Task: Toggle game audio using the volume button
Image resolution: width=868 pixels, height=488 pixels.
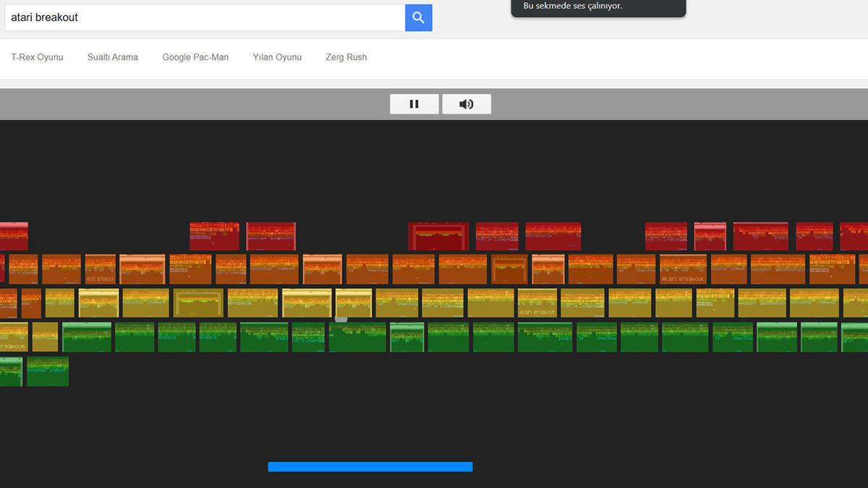Action: coord(467,103)
